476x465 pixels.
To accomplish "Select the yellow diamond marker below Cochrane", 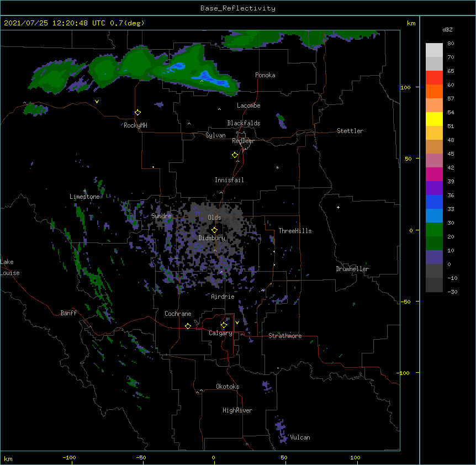I will point(188,326).
